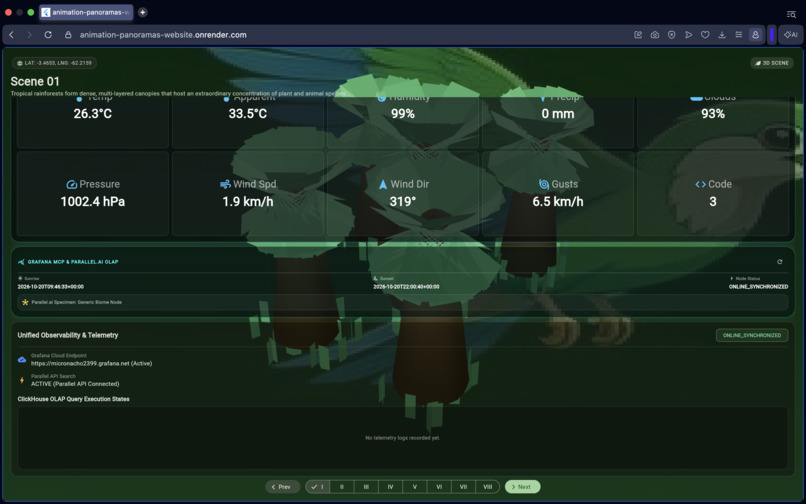This screenshot has height=504, width=806.
Task: Click 'No telemetry logs recorded yet.' message
Action: [402, 438]
